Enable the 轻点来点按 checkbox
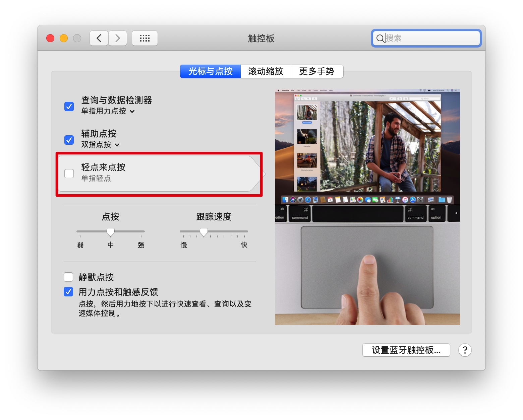 [69, 173]
